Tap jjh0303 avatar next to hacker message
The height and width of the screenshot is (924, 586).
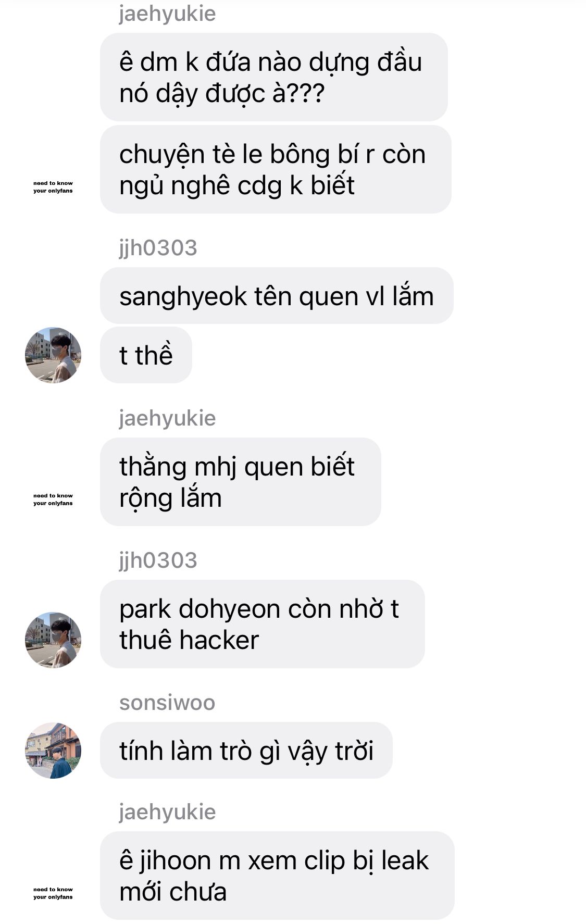[x=53, y=640]
